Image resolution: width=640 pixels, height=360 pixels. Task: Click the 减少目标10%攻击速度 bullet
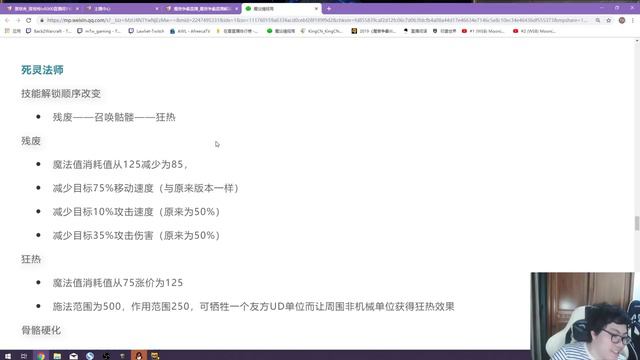coord(136,212)
